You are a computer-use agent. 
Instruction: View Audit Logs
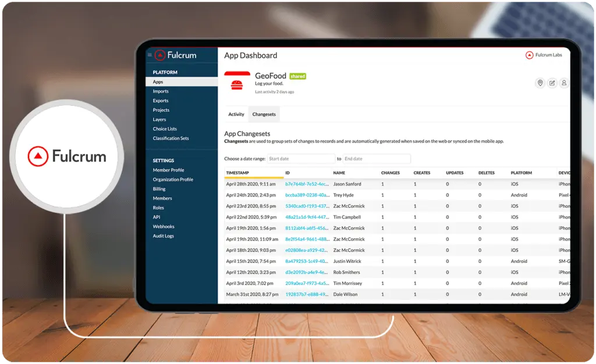(x=163, y=236)
